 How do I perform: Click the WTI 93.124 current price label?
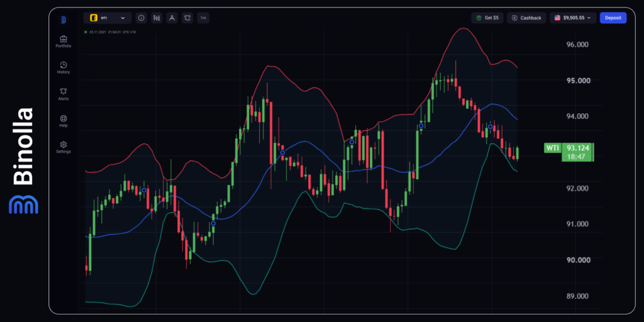[x=569, y=152]
